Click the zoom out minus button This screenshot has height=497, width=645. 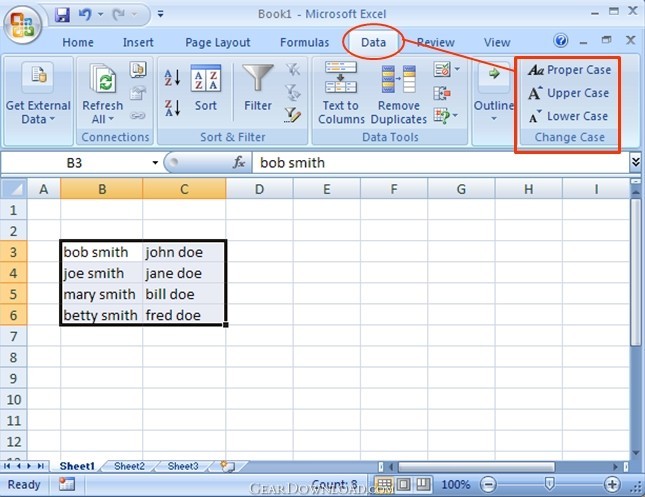488,485
